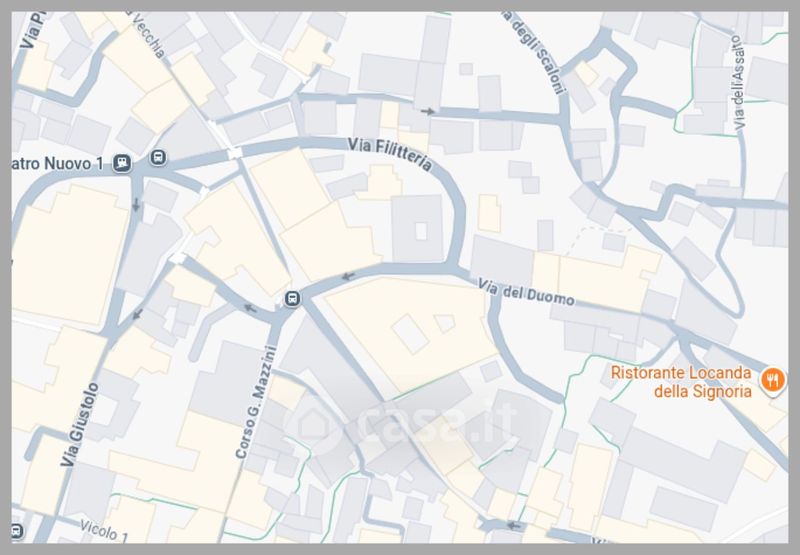Image resolution: width=800 pixels, height=555 pixels.
Task: Click the Via dell'Assalto street label
Action: point(739,82)
